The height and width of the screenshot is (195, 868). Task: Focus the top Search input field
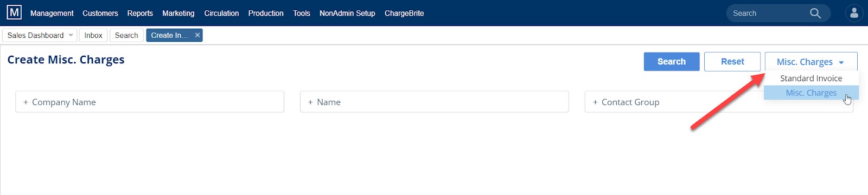pos(768,13)
